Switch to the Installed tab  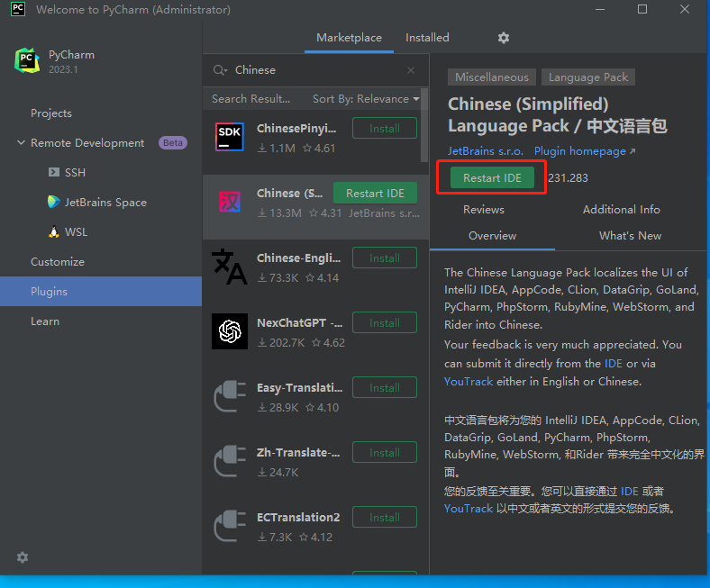[x=427, y=38]
